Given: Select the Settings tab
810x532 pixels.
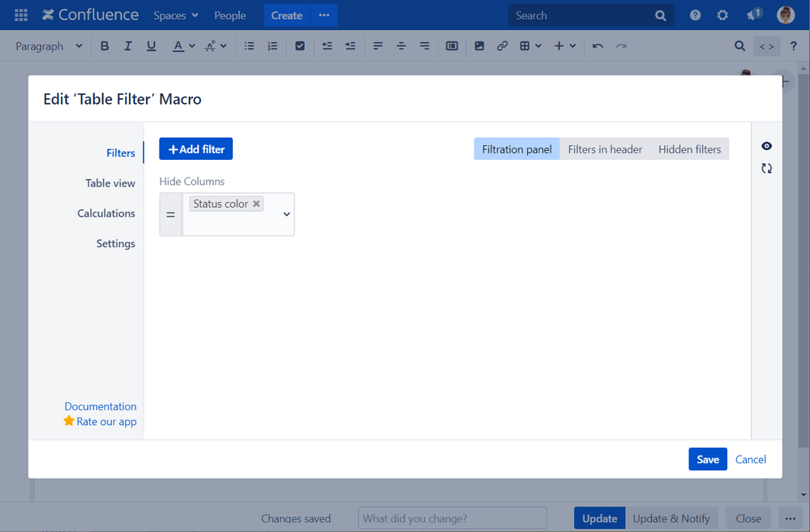Looking at the screenshot, I should coord(115,243).
